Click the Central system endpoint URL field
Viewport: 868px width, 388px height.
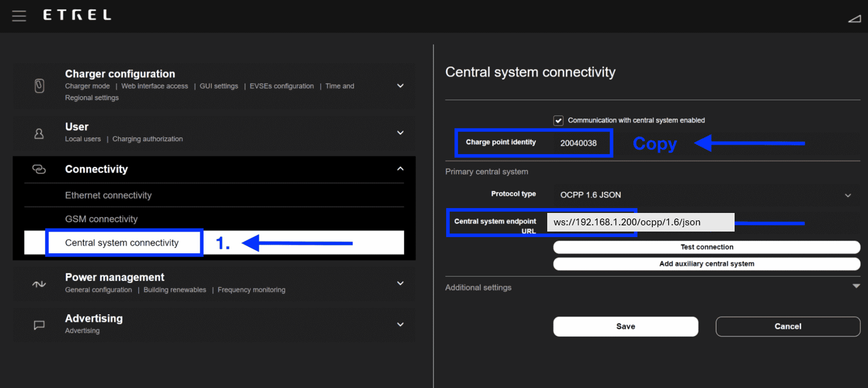click(x=641, y=222)
